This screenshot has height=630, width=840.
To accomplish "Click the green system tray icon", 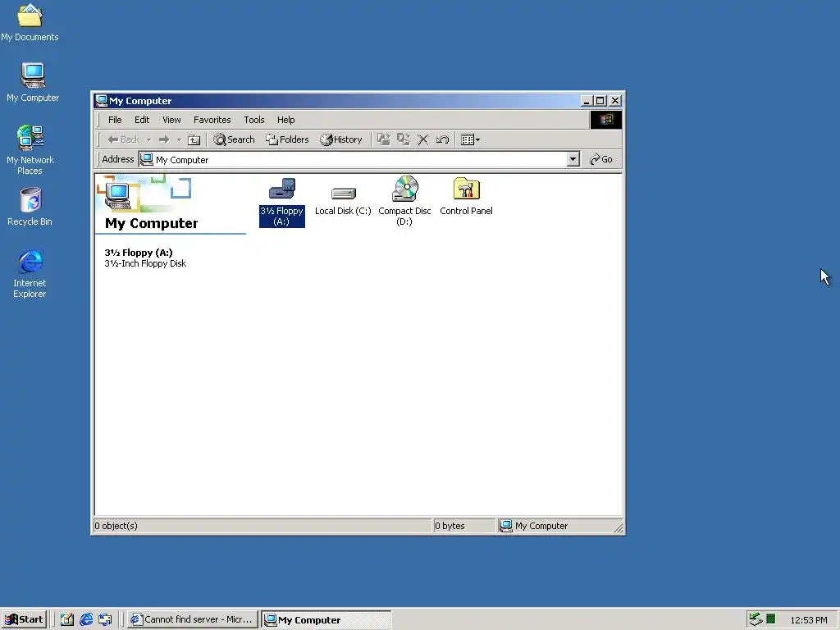I will point(771,619).
